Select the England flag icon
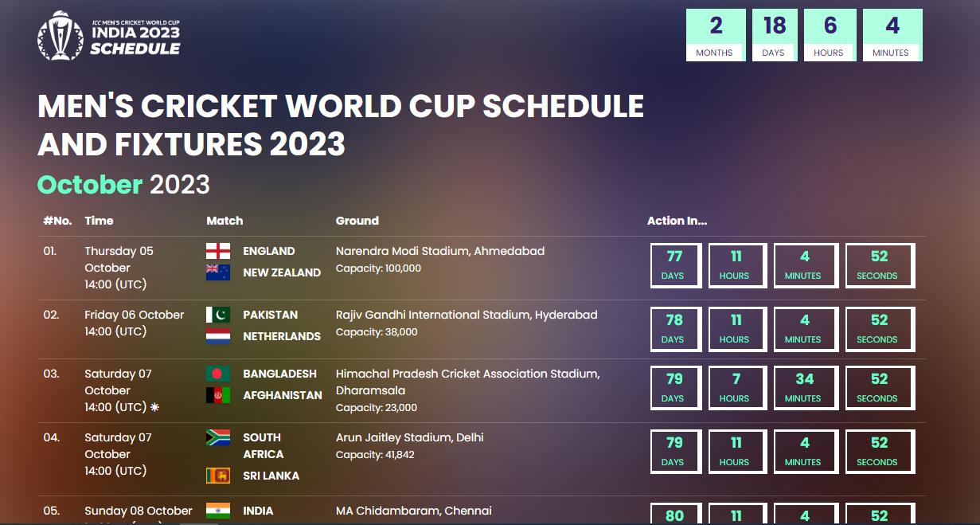 (217, 249)
